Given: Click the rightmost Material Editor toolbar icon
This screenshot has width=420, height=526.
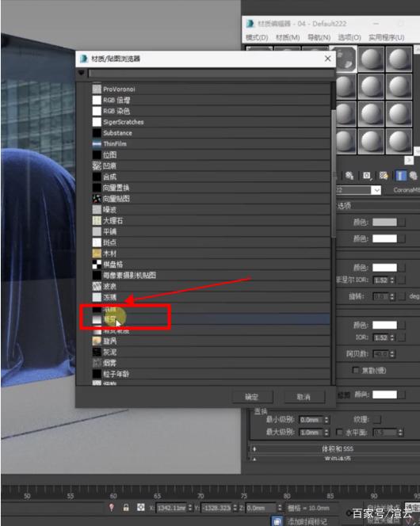Looking at the screenshot, I should [x=413, y=175].
